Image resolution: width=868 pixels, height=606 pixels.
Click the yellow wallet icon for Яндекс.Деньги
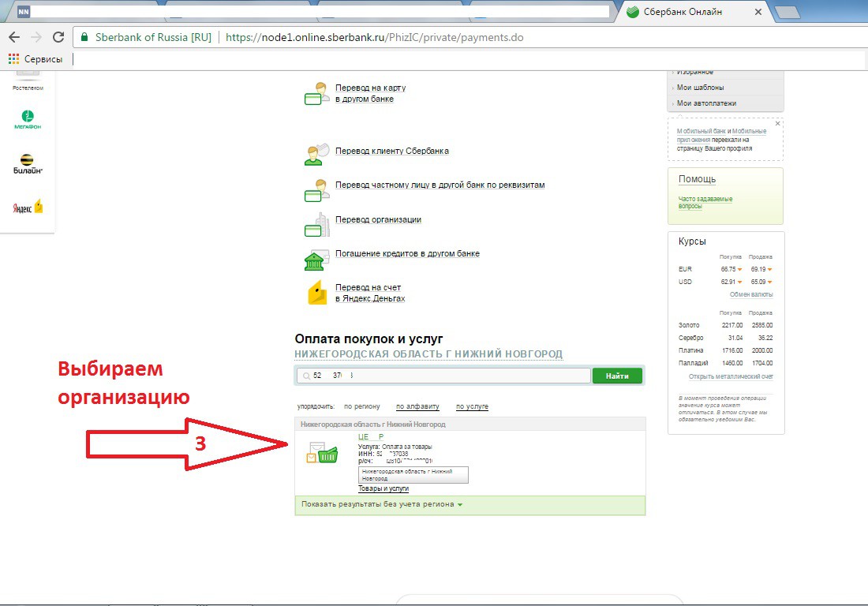(317, 293)
